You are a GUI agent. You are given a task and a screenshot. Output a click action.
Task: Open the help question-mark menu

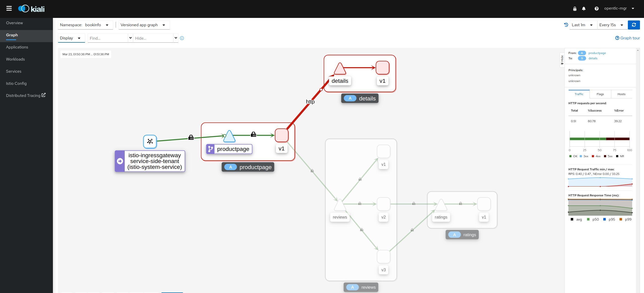tap(596, 9)
